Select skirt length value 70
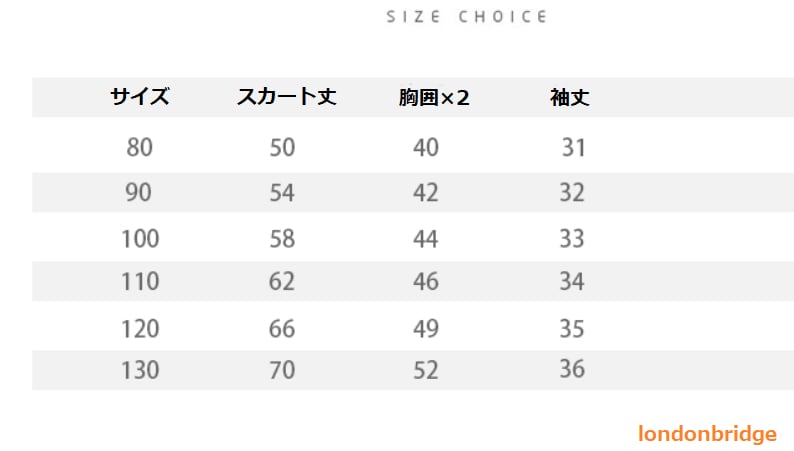Screen dimensions: 794x451 282,370
